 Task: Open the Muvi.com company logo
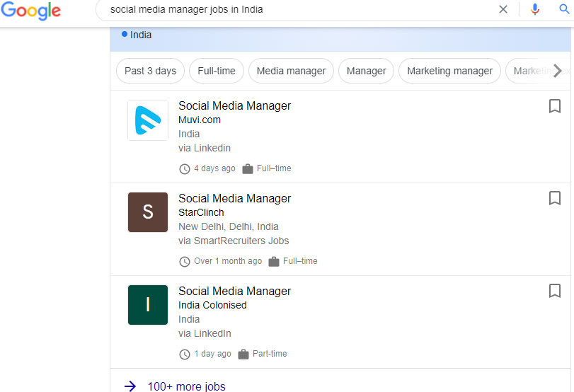148,120
